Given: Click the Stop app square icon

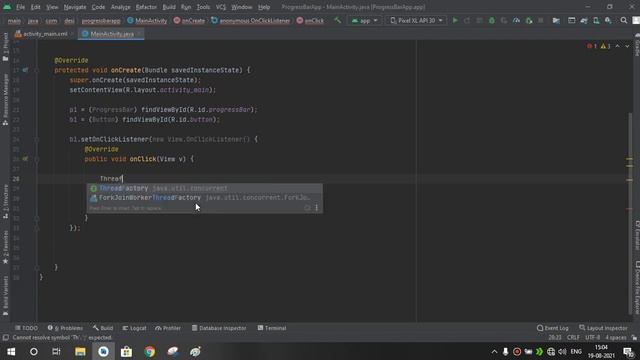Looking at the screenshot, I should coord(541,20).
